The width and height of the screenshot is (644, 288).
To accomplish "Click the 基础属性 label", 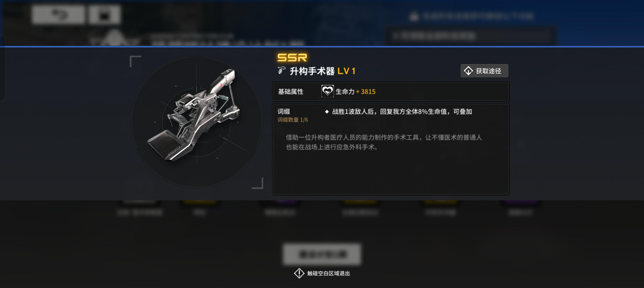I will click(x=290, y=92).
